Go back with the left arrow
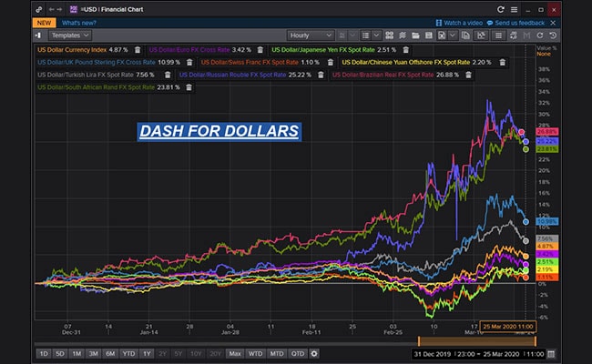Image resolution: width=592 pixels, height=364 pixels. 51,9
